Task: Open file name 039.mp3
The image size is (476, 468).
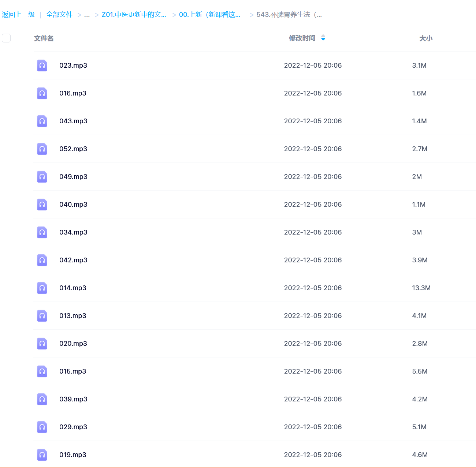Action: click(73, 399)
